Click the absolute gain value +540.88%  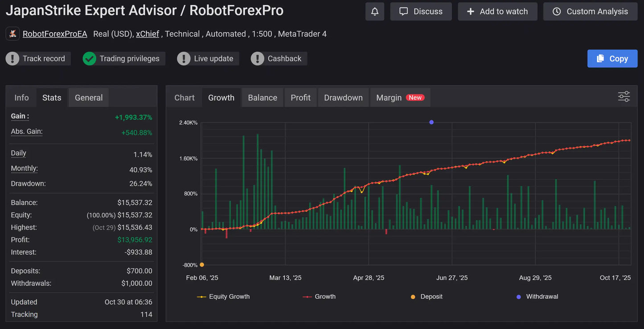pyautogui.click(x=137, y=133)
